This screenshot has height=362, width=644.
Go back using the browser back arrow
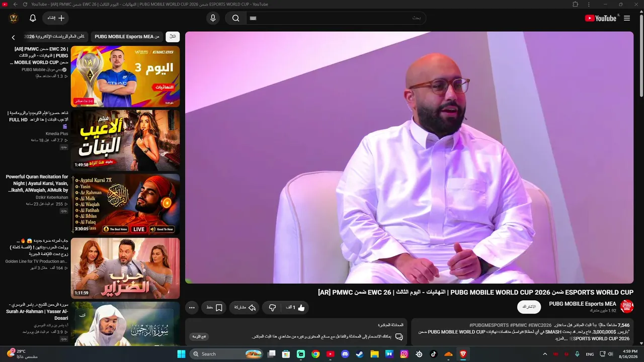coord(15,4)
